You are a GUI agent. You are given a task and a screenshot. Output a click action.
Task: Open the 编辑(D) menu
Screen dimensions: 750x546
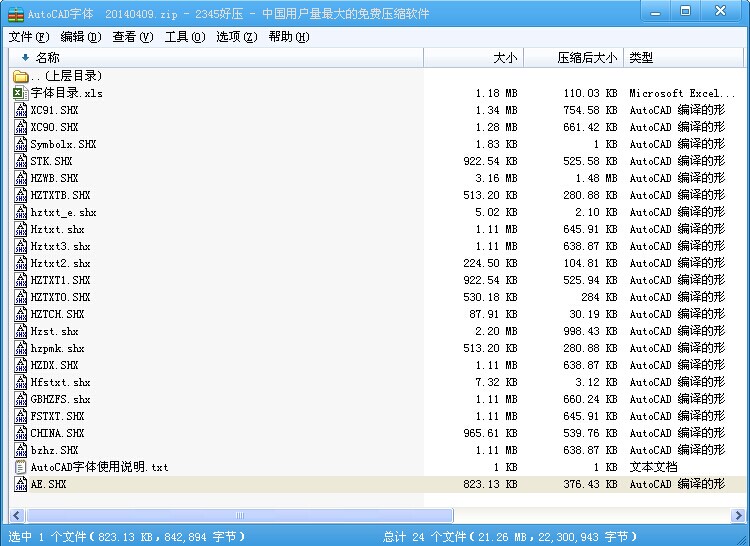[x=81, y=37]
